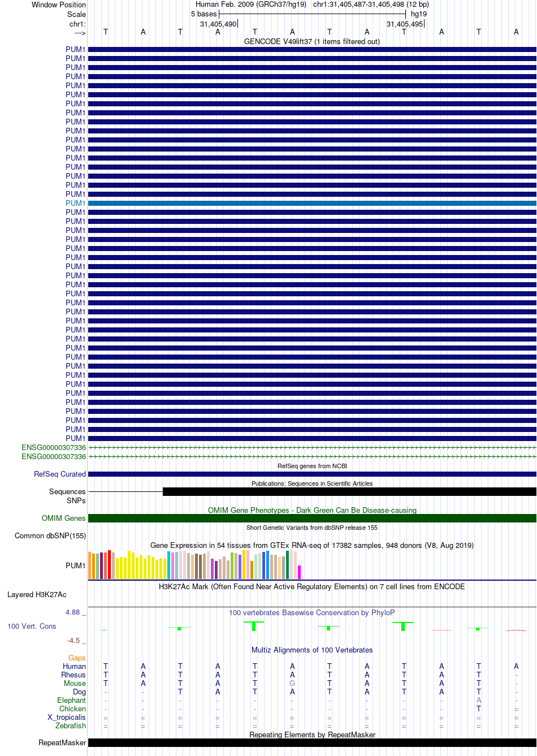Select the Dog alignment row label
The width and height of the screenshot is (537, 756).
click(79, 692)
